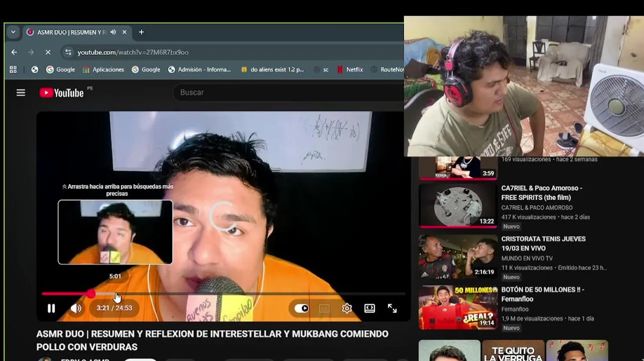The height and width of the screenshot is (361, 644).
Task: Open the Aplicaciones bookmark
Action: [x=103, y=70]
